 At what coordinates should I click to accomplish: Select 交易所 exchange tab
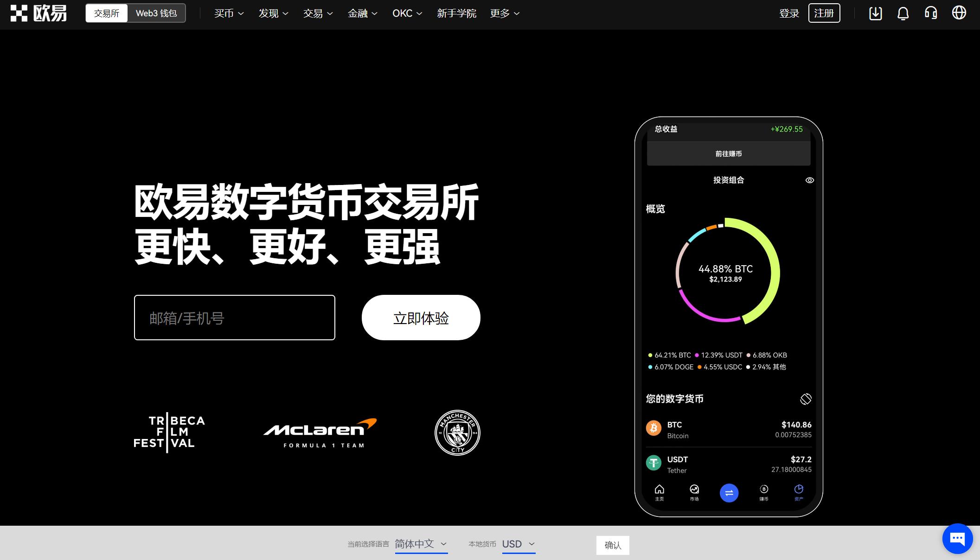[106, 13]
